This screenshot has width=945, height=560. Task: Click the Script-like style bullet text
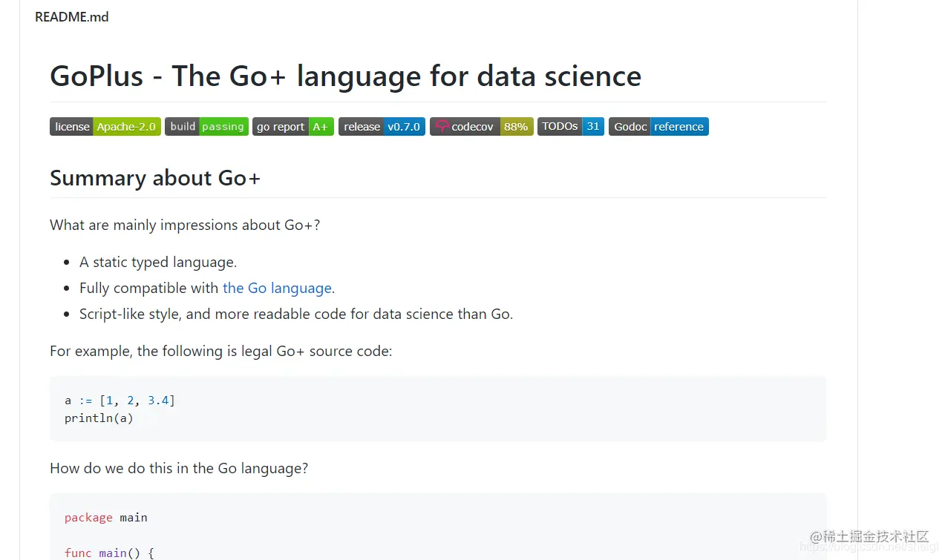coord(296,314)
